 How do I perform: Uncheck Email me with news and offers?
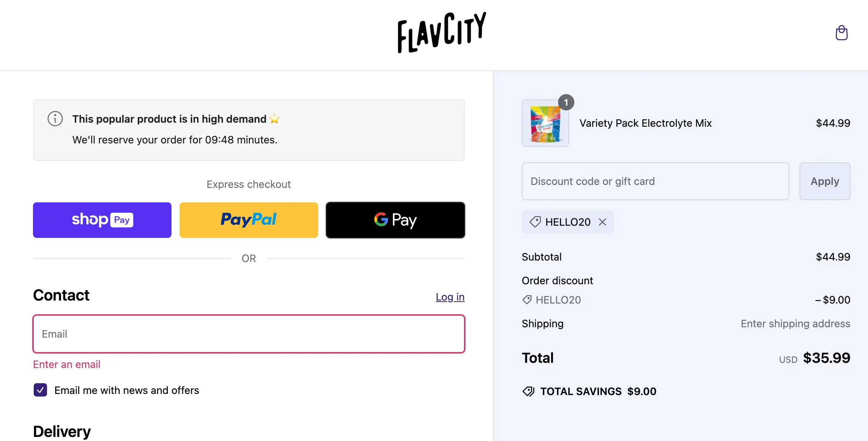(x=40, y=390)
